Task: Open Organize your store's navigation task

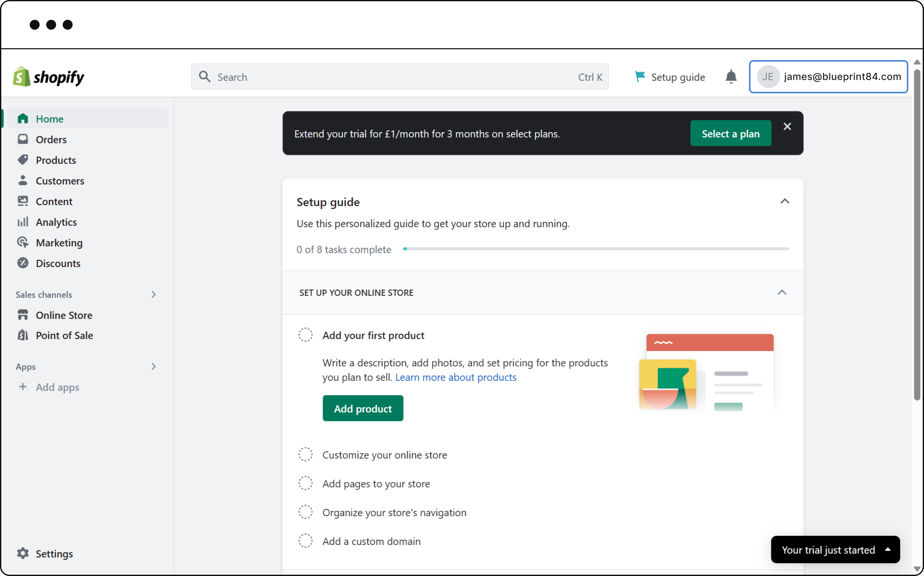Action: [394, 512]
